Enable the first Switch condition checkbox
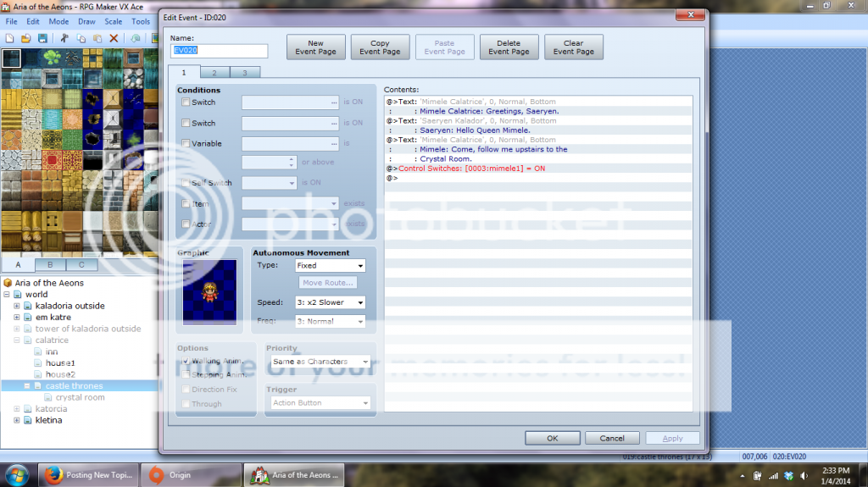The image size is (868, 487). pos(186,102)
